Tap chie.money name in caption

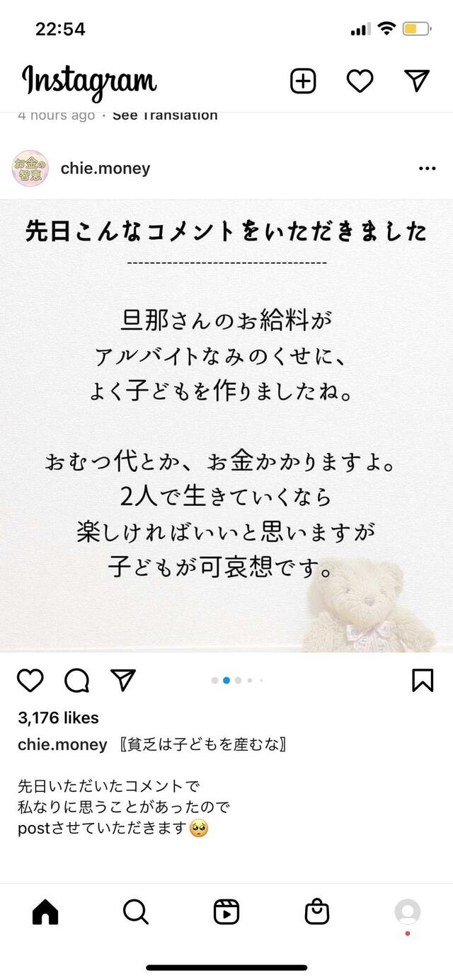62,744
